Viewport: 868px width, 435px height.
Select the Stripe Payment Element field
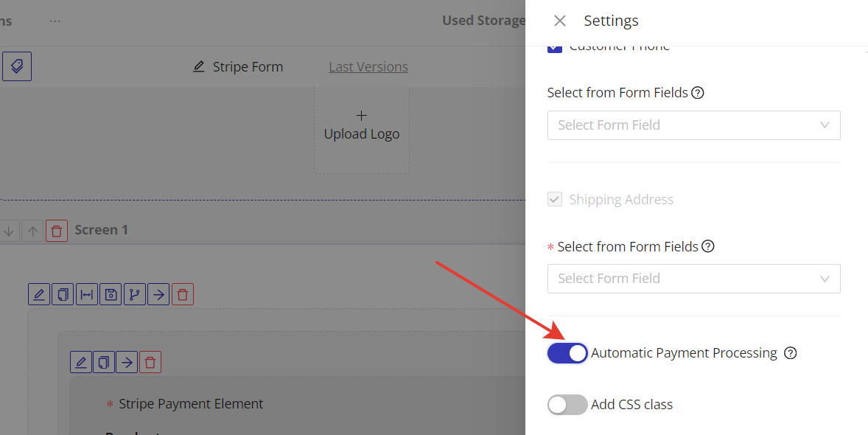click(191, 404)
